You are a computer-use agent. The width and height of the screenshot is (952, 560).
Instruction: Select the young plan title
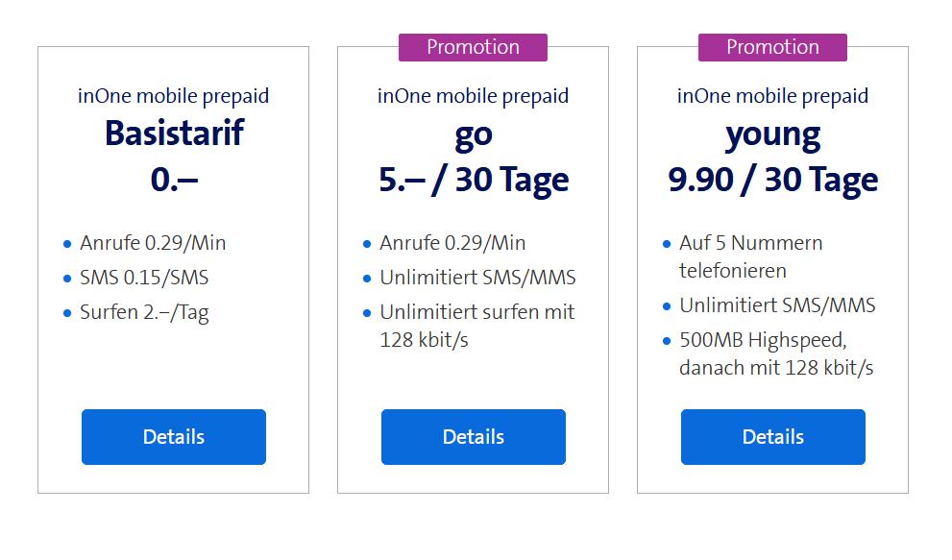[x=773, y=136]
